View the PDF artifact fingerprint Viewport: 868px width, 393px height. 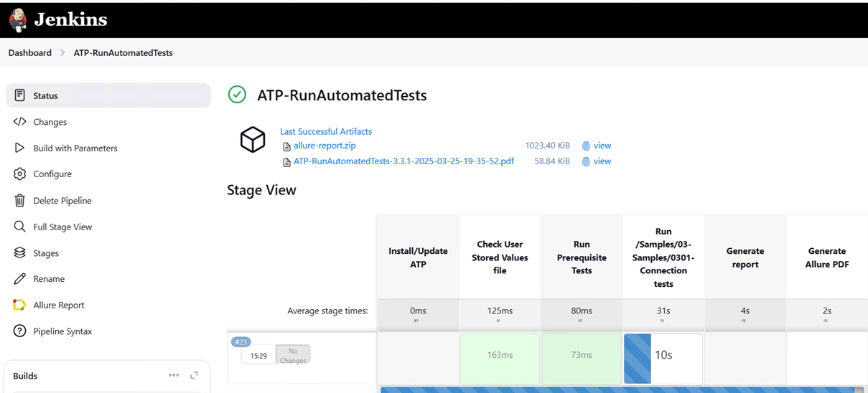pos(602,161)
